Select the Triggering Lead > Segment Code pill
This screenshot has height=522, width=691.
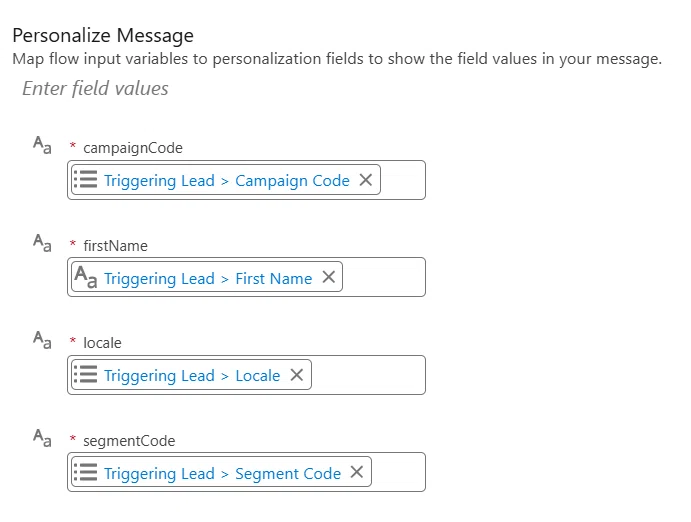[221, 472]
